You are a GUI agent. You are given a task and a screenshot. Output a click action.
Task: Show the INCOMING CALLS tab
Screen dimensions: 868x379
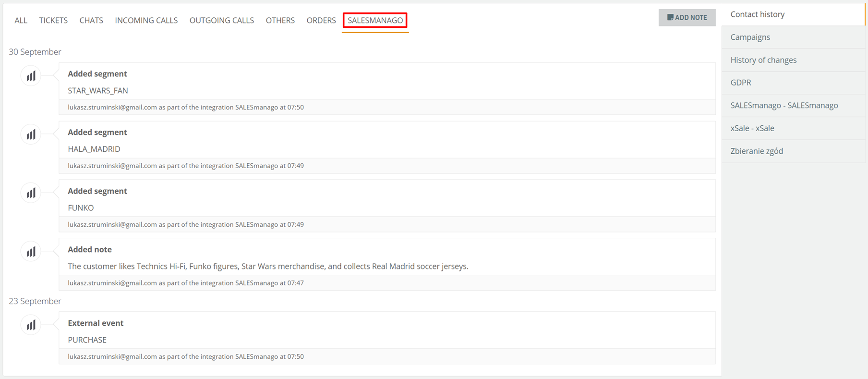146,20
